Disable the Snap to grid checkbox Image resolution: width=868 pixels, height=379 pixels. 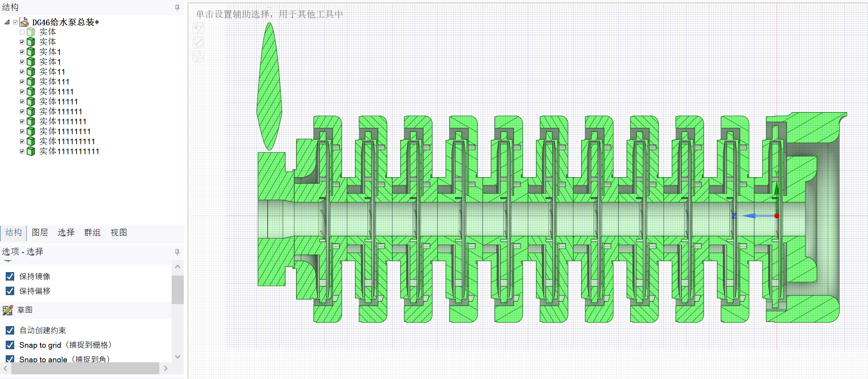(x=10, y=345)
